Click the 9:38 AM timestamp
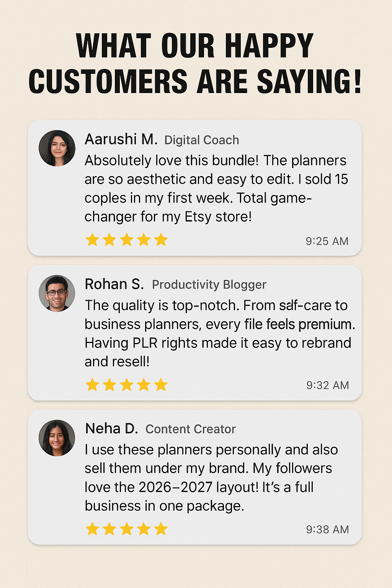 [327, 529]
